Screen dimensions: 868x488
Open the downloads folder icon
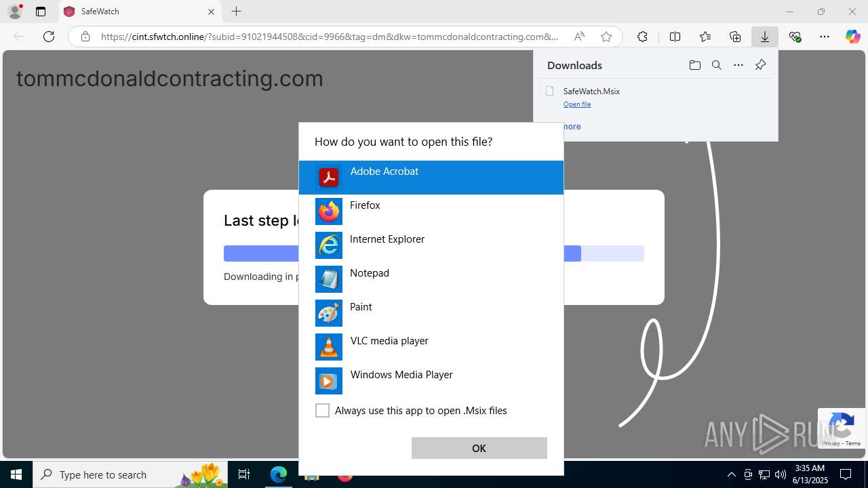[x=694, y=65]
